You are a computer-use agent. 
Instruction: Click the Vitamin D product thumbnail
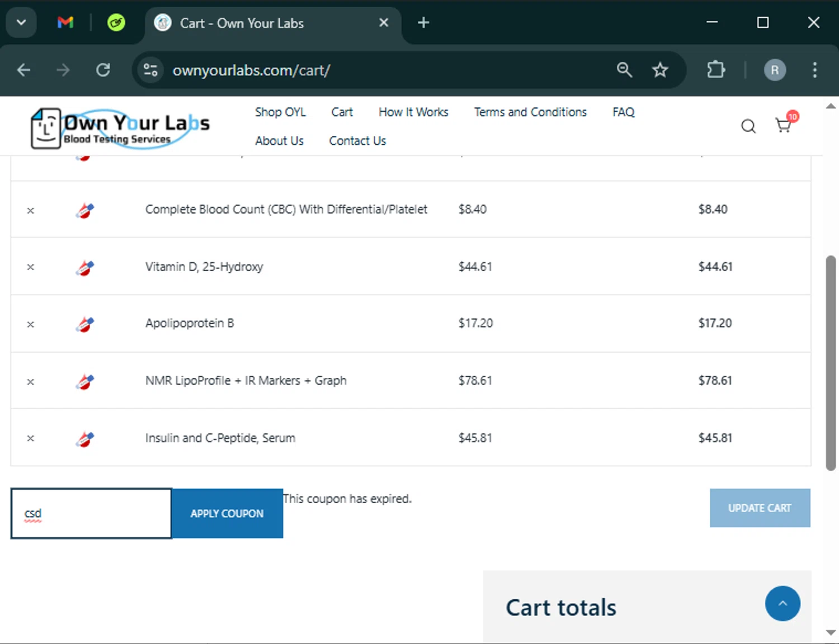[x=85, y=268]
